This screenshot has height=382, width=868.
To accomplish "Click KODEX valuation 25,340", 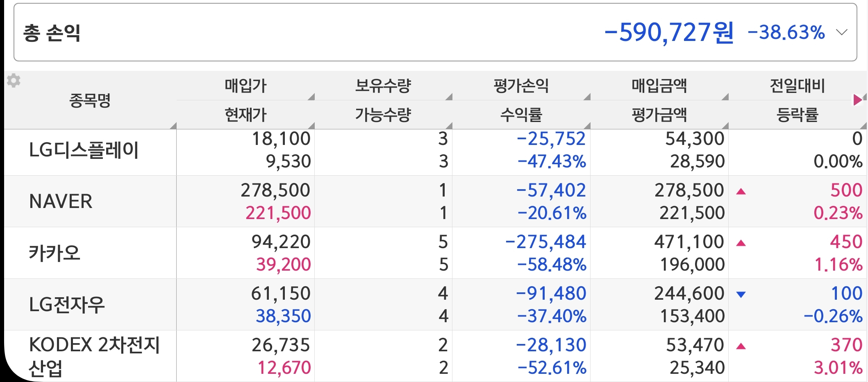I will 698,368.
